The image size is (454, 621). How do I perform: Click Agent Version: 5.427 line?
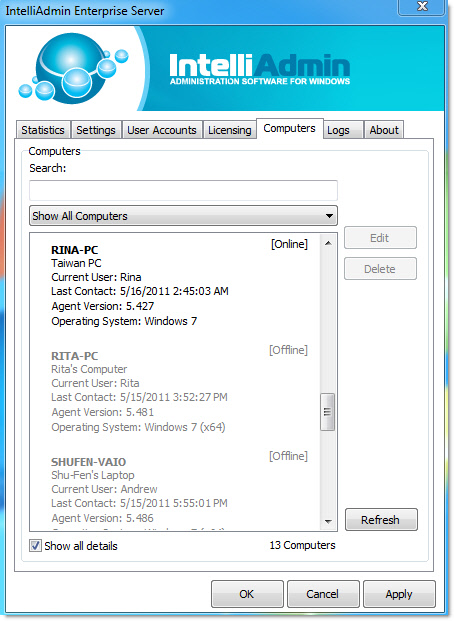tap(103, 306)
